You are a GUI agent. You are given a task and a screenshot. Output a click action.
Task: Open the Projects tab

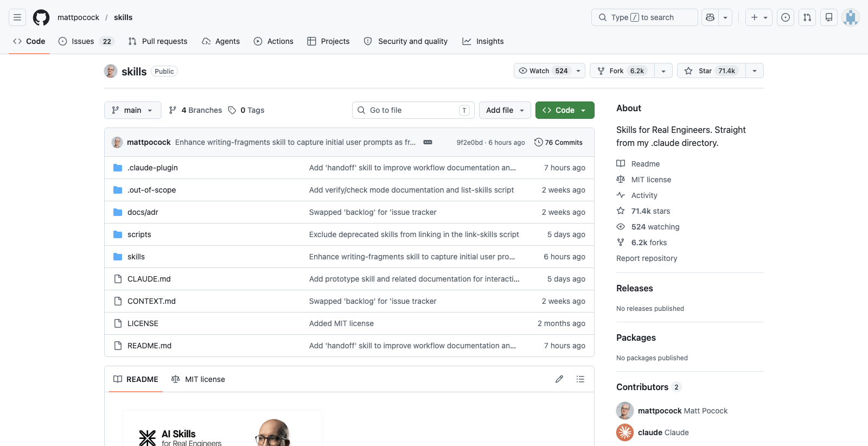click(328, 41)
